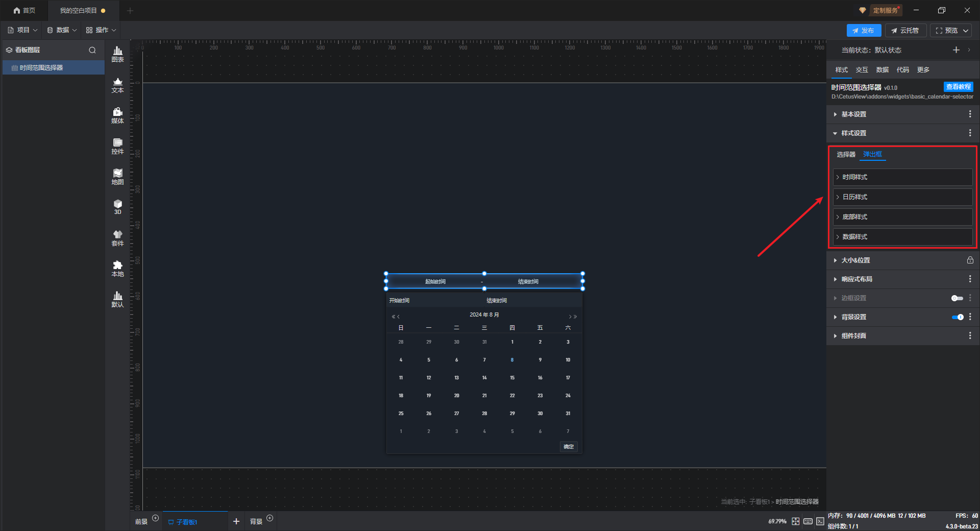Add a new sub-board tab
The height and width of the screenshot is (531, 980).
click(x=236, y=521)
